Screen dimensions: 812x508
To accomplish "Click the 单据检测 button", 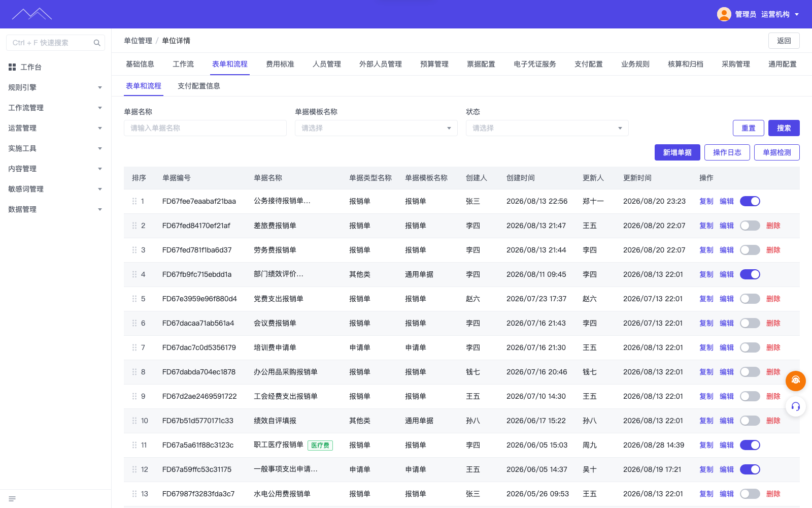I will [777, 152].
